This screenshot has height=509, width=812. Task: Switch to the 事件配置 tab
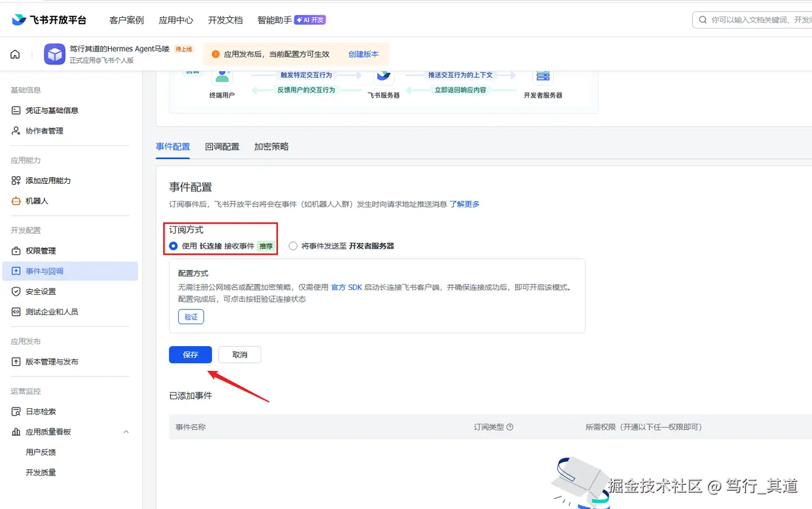tap(173, 146)
